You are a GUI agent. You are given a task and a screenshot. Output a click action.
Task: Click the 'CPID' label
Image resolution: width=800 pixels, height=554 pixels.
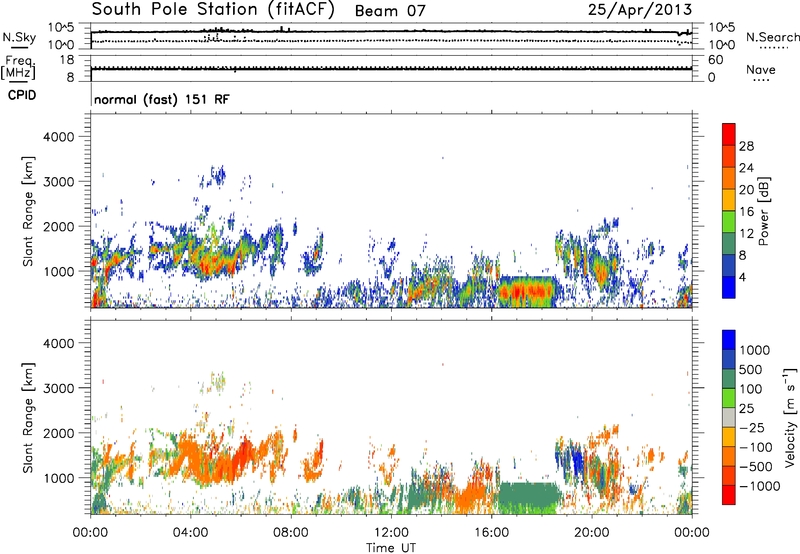(22, 95)
